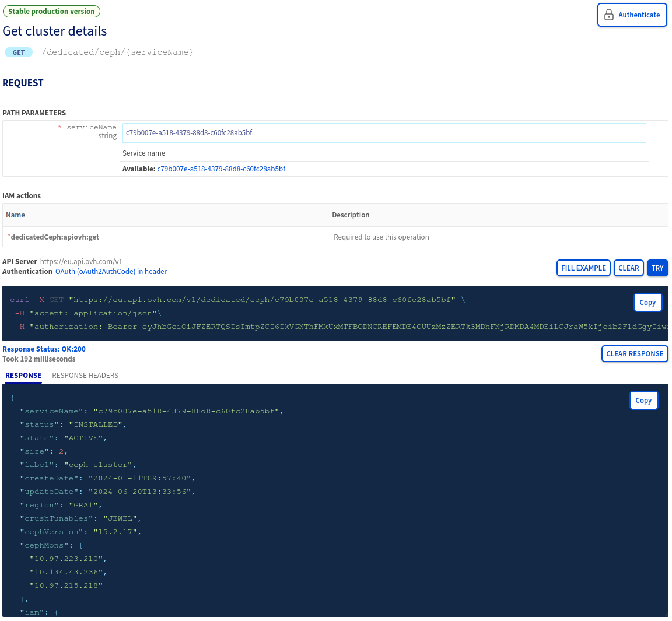Click the available serviceName value link
The image size is (672, 621).
click(221, 168)
